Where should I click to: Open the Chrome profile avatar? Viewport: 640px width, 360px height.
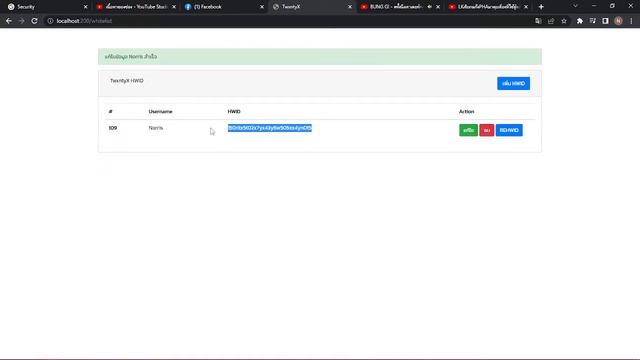(x=618, y=21)
